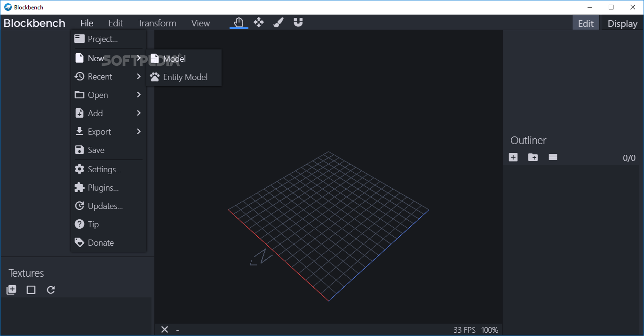This screenshot has height=336, width=644.
Task: Click the paw icon next to Entity Model
Action: click(155, 77)
